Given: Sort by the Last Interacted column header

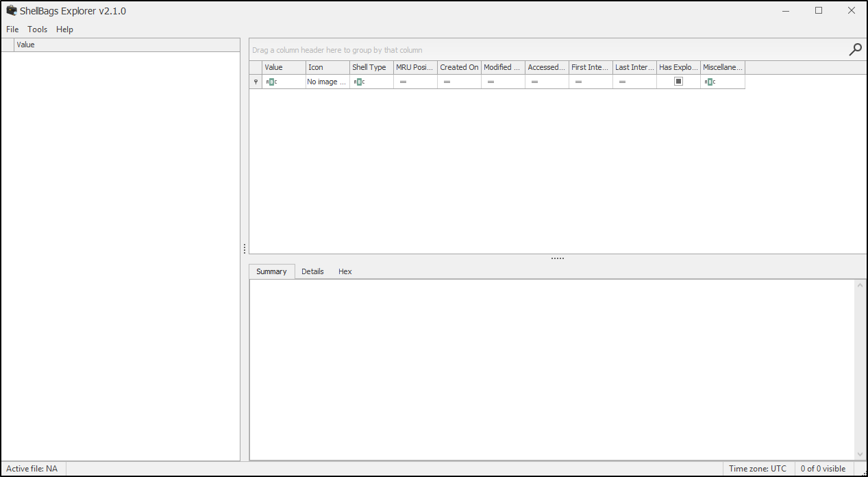Looking at the screenshot, I should tap(634, 67).
